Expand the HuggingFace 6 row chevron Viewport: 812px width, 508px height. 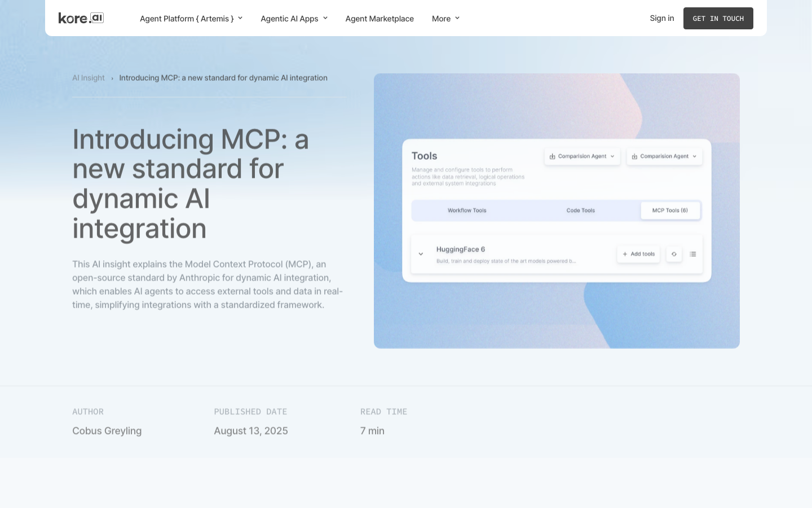point(421,254)
